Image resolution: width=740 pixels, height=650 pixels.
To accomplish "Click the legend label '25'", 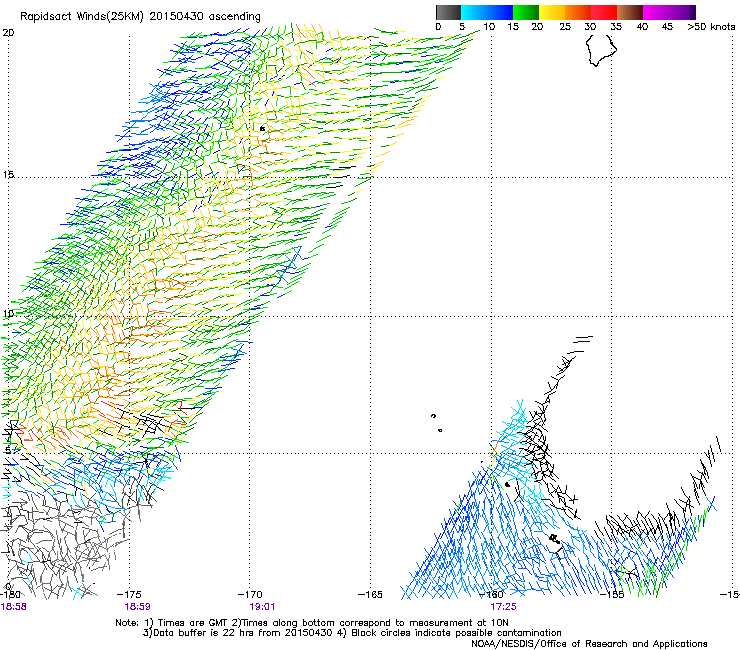I will (565, 27).
